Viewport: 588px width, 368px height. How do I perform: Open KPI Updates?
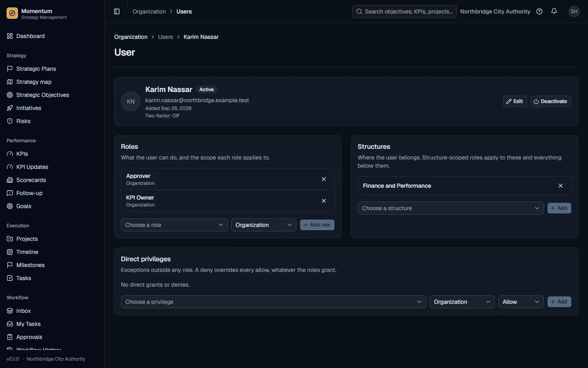point(52,167)
